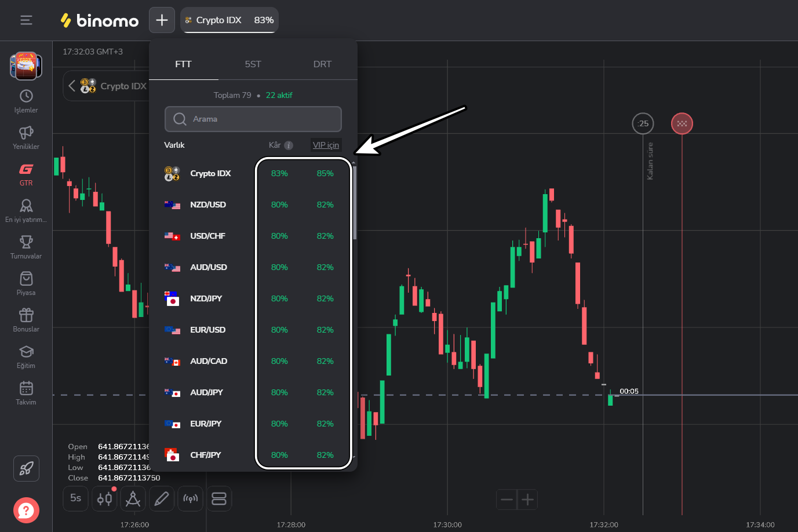The height and width of the screenshot is (532, 798).
Task: Switch to the DRT tab
Action: 322,64
